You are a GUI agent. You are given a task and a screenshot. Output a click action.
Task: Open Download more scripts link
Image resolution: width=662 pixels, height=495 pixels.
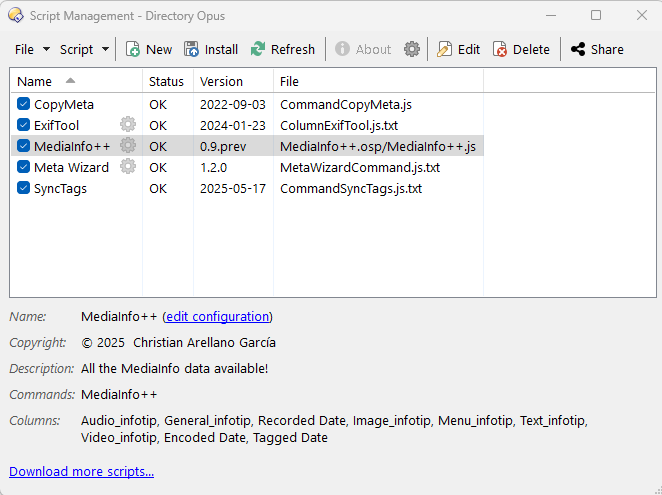pyautogui.click(x=81, y=472)
